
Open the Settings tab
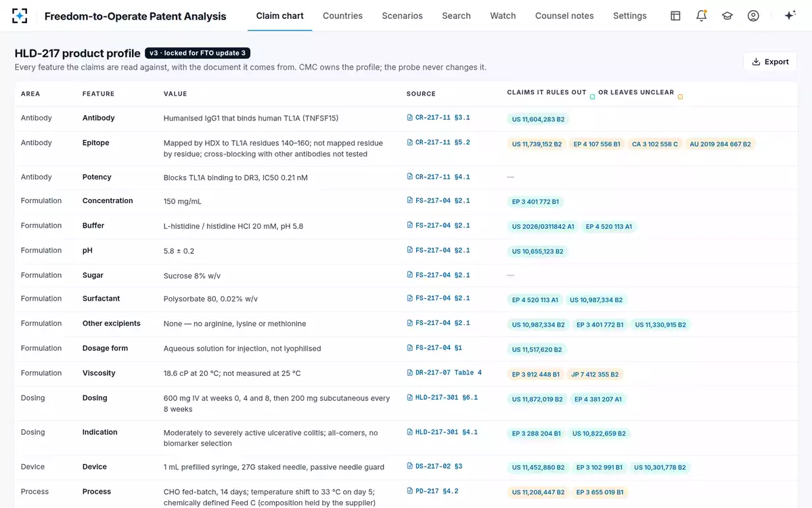630,16
